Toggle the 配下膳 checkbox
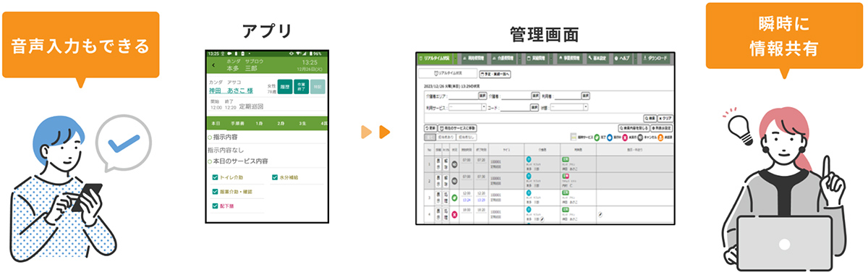 [216, 206]
